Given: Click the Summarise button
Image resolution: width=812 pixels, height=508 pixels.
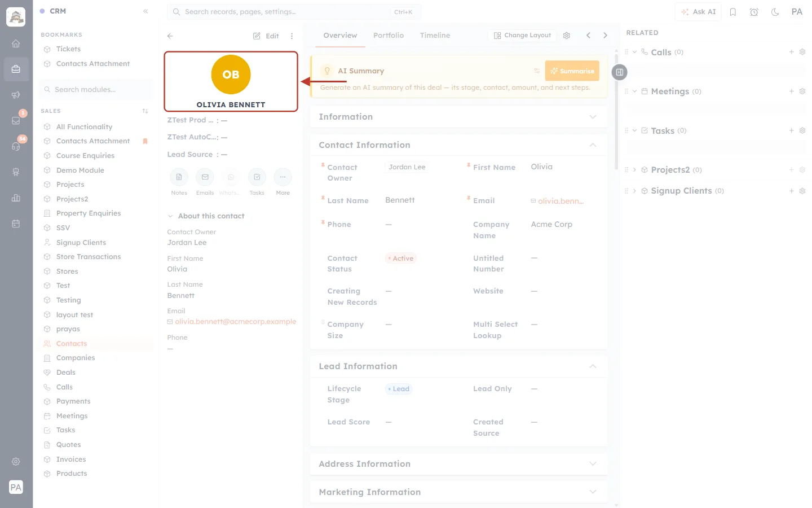Looking at the screenshot, I should [x=572, y=71].
